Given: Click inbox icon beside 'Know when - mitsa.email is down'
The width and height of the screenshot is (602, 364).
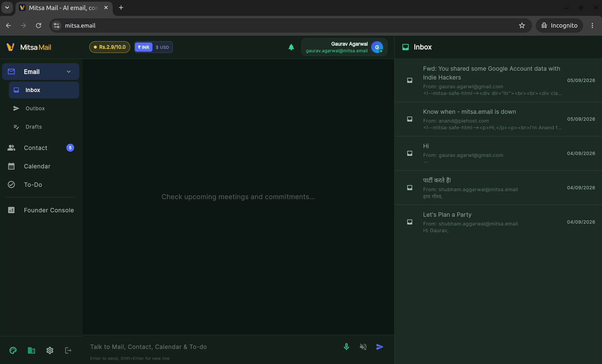Looking at the screenshot, I should [410, 119].
